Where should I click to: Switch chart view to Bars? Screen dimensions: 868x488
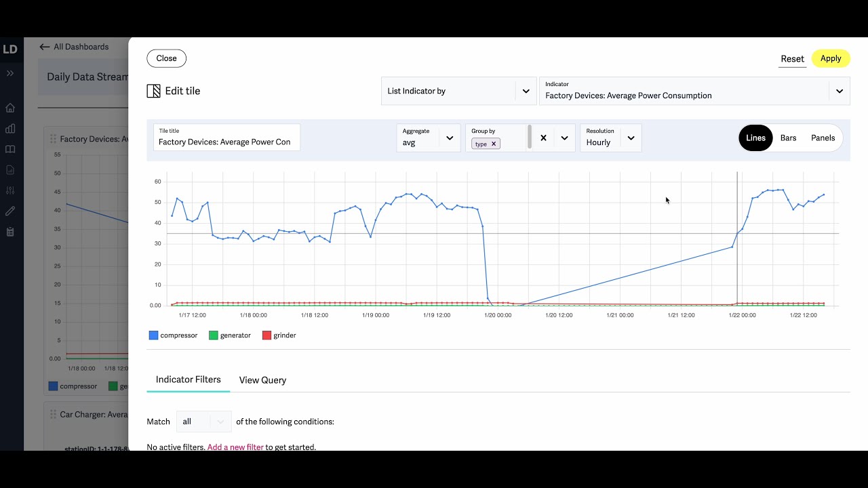tap(788, 138)
